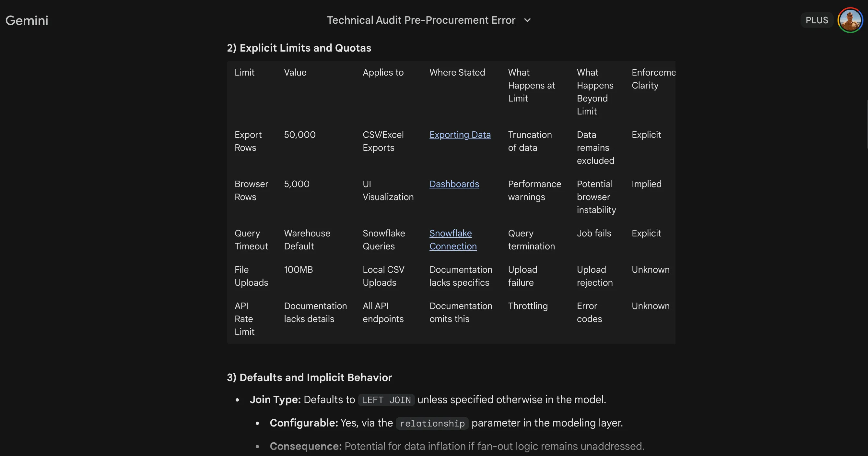Click the PLUS plan badge
Screen dimensions: 868x456
click(x=816, y=20)
